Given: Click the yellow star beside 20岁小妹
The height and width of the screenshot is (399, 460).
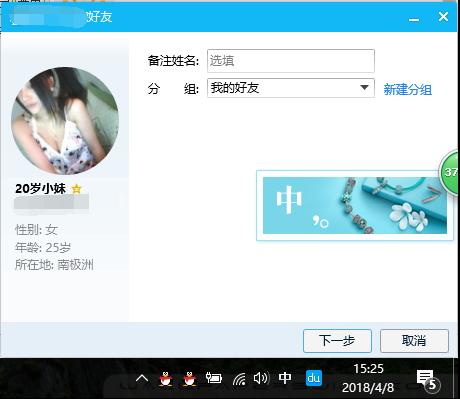Looking at the screenshot, I should pos(76,189).
